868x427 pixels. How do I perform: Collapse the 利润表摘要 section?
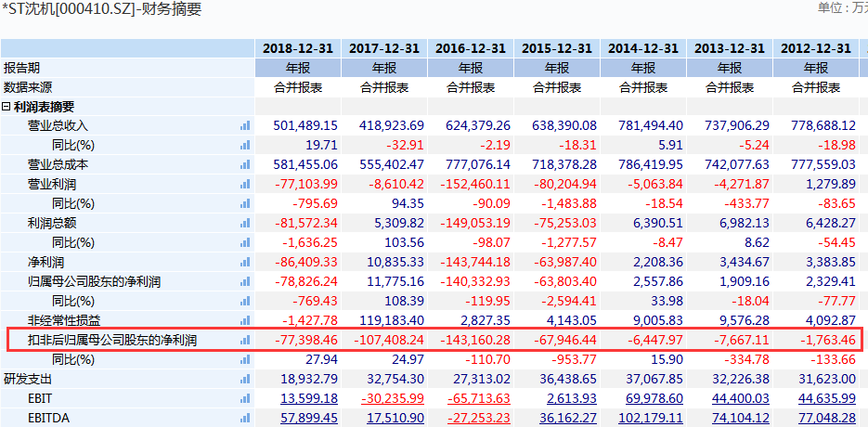pyautogui.click(x=6, y=107)
